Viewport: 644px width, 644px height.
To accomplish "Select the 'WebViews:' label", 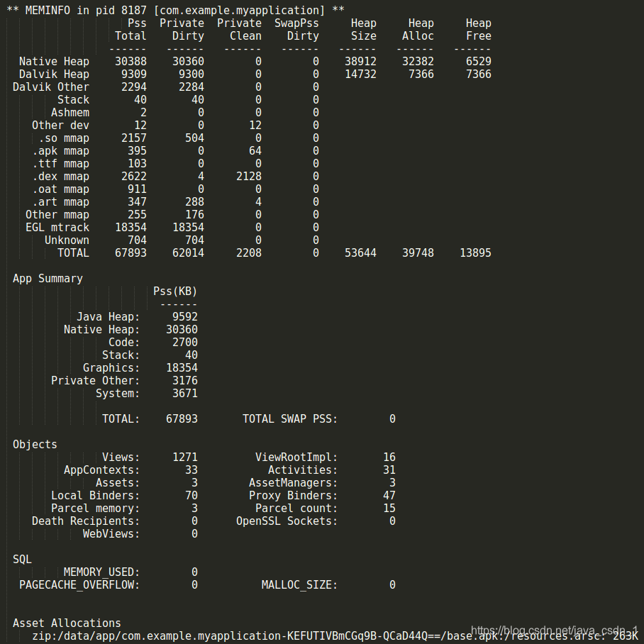I will tap(111, 534).
